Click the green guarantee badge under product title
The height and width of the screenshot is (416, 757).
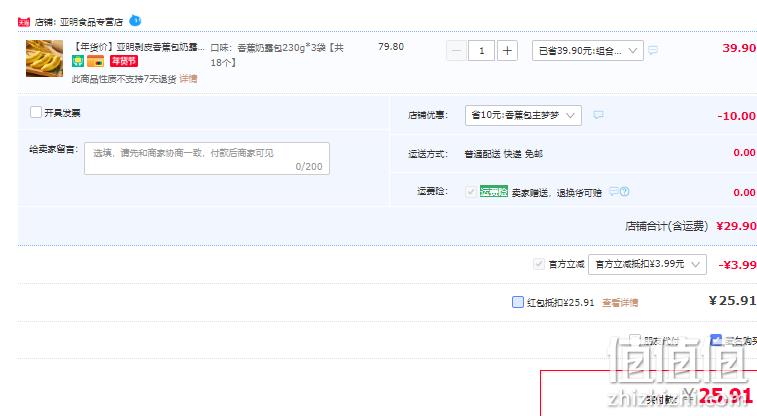tap(78, 61)
